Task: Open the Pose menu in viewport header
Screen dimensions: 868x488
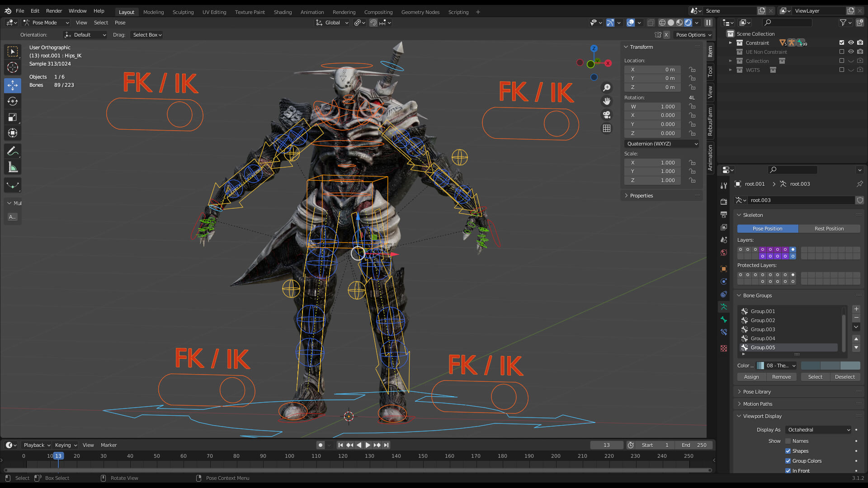Action: pyautogui.click(x=120, y=23)
